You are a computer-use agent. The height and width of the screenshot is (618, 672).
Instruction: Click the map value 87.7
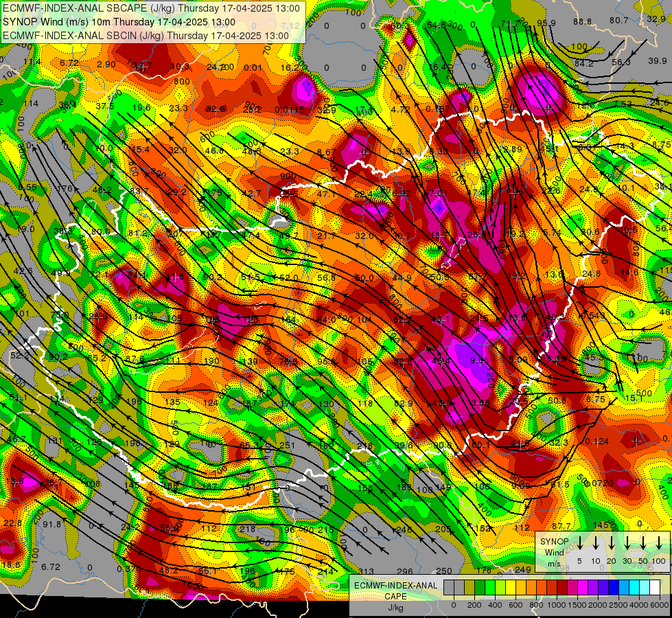tap(561, 526)
